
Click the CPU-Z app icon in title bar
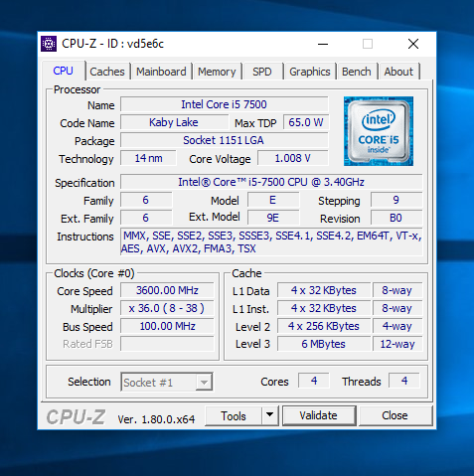(x=49, y=44)
